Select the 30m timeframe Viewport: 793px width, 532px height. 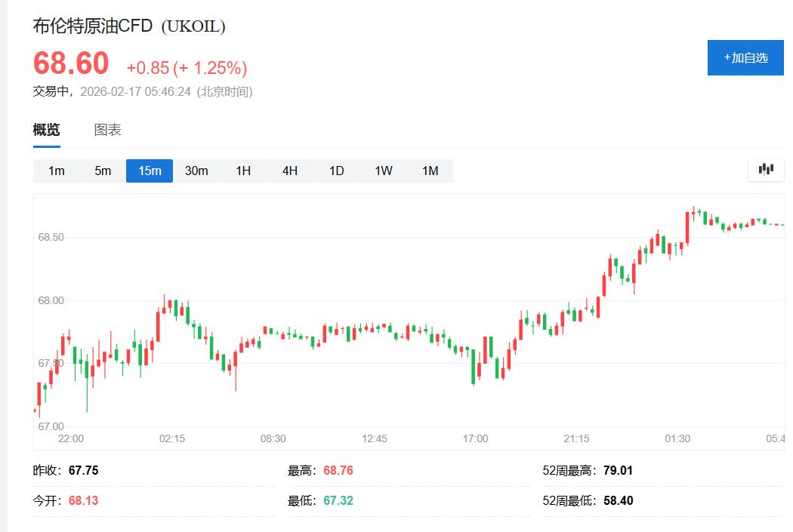(x=196, y=171)
